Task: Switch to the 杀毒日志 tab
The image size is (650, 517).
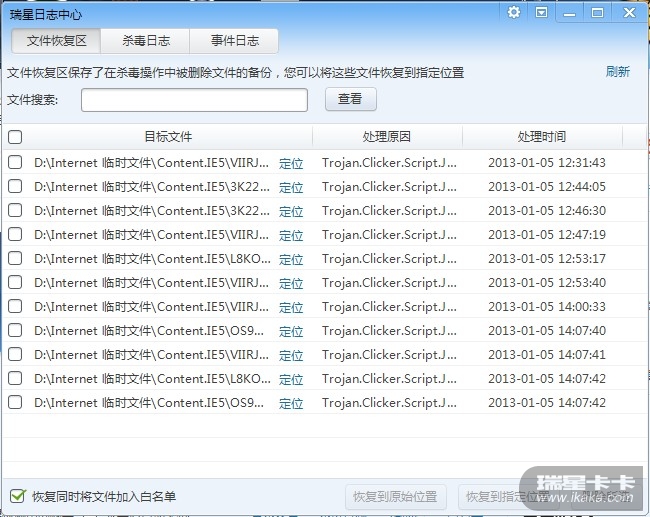Action: tap(146, 41)
